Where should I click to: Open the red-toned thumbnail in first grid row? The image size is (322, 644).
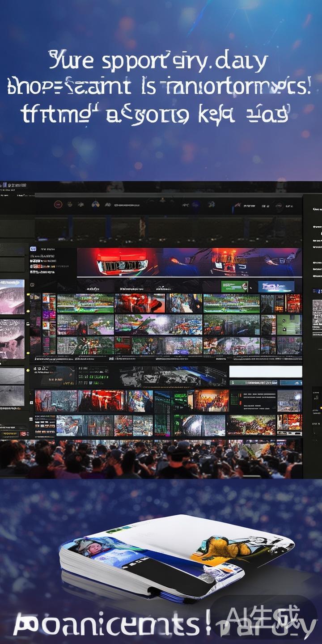[x=140, y=303]
